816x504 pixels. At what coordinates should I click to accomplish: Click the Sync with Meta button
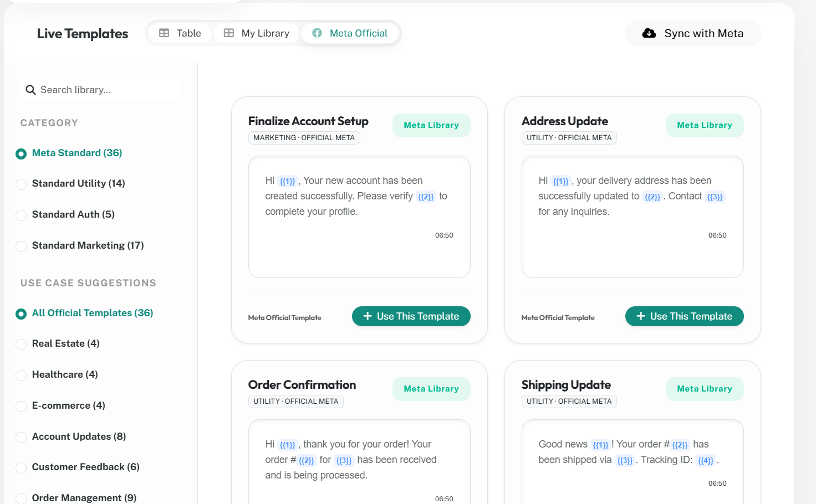pyautogui.click(x=693, y=33)
